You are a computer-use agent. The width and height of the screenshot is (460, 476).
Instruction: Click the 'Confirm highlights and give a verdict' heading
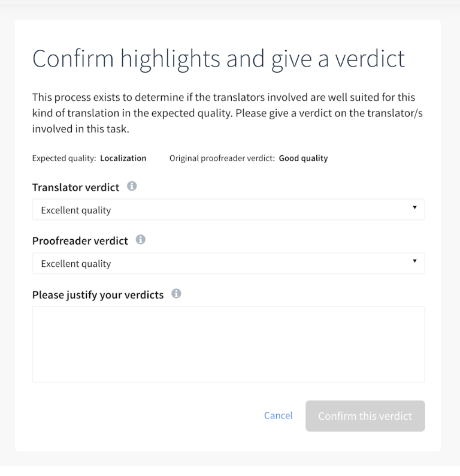click(x=219, y=59)
